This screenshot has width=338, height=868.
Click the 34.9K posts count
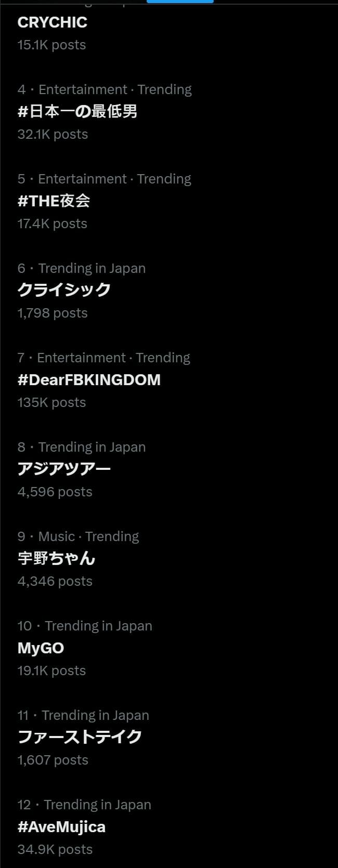[55, 849]
